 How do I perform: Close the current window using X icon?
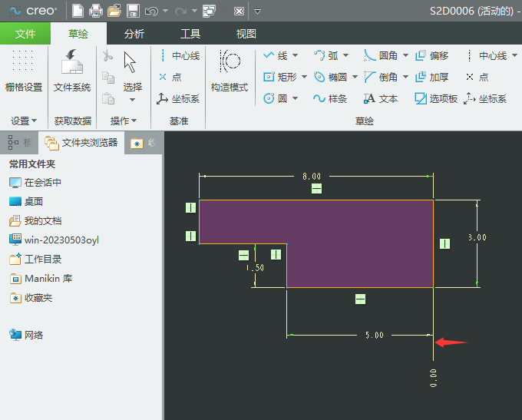point(239,12)
